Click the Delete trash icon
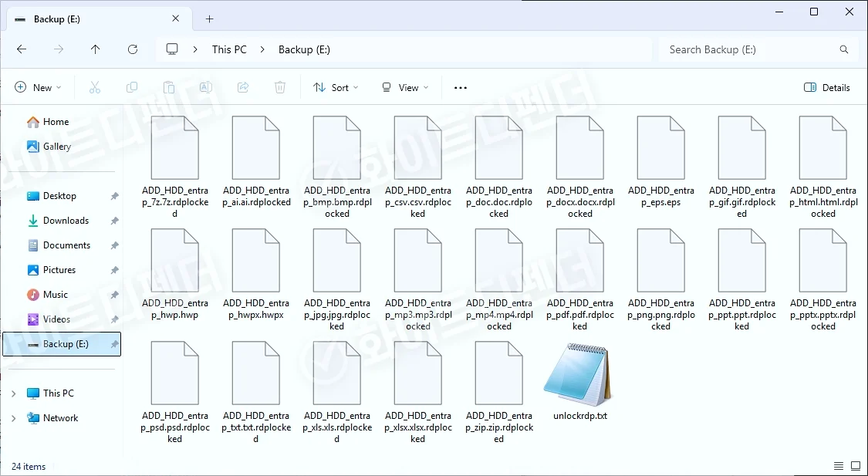Screen dimensions: 868x476 pos(281,88)
